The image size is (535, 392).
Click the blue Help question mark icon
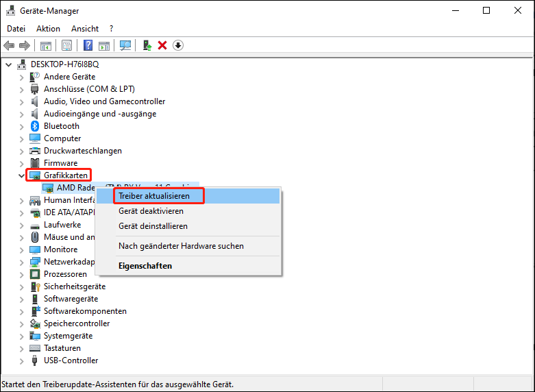88,45
